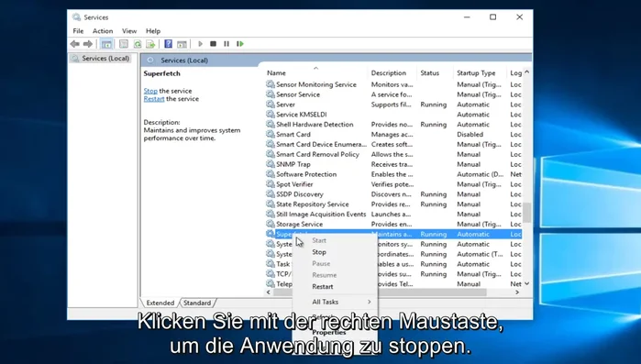Click the gear icon of SSDP Discovery
641x364 pixels.
pyautogui.click(x=271, y=194)
